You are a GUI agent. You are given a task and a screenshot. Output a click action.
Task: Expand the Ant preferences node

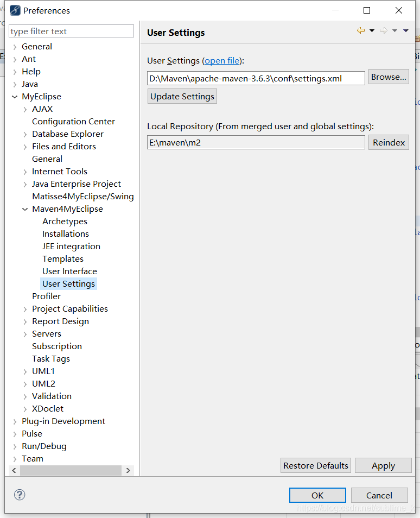point(15,60)
